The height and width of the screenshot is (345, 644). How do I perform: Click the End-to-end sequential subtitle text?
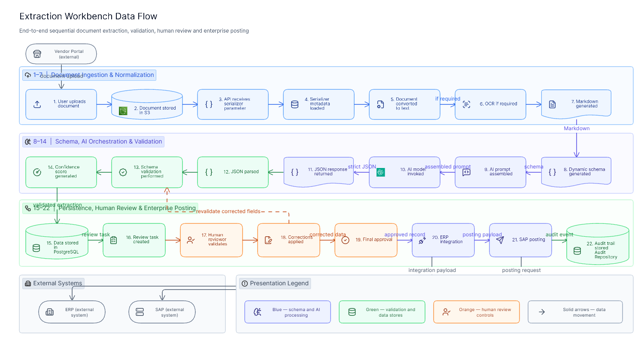(x=134, y=31)
